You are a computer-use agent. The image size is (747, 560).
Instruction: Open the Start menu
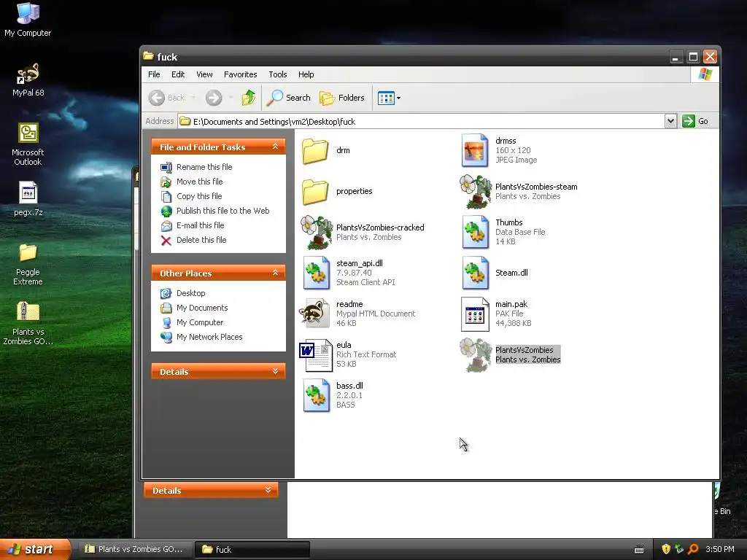[35, 550]
